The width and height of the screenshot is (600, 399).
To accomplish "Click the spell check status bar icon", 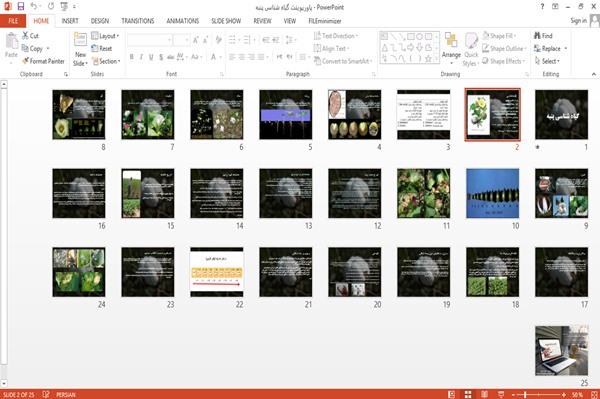I will [x=46, y=394].
